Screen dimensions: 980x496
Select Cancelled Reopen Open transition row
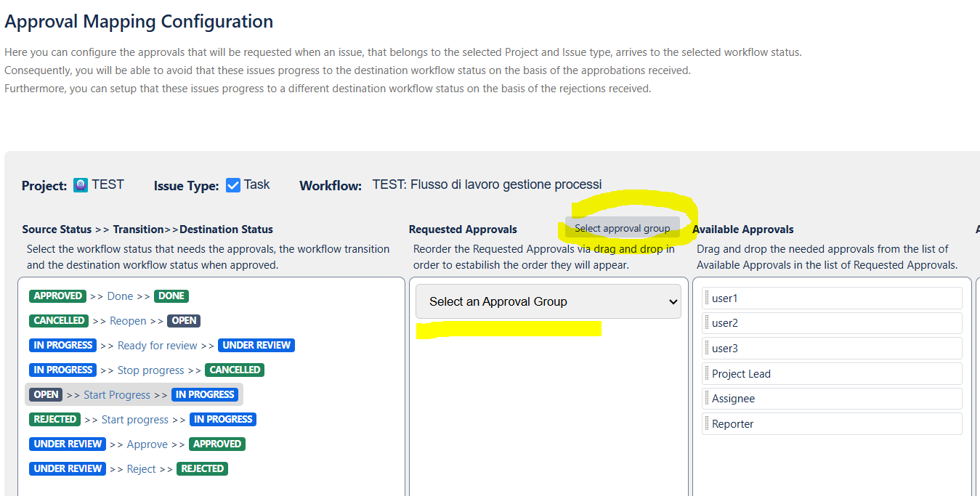(x=128, y=321)
